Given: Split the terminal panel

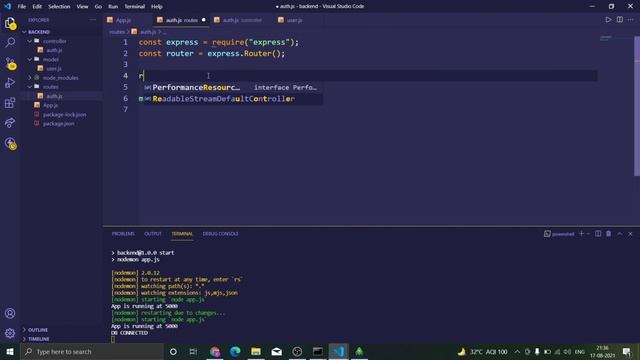Looking at the screenshot, I should click(x=598, y=233).
